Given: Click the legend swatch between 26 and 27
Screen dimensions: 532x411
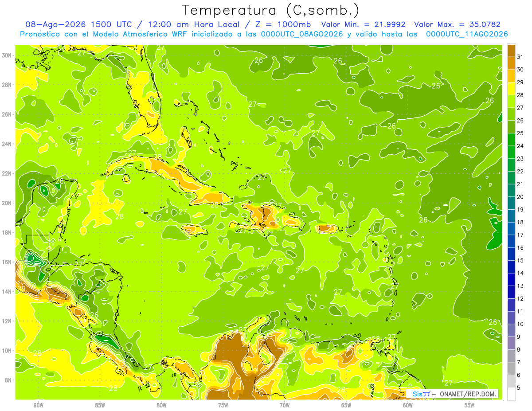Looking at the screenshot, I should click(511, 114).
